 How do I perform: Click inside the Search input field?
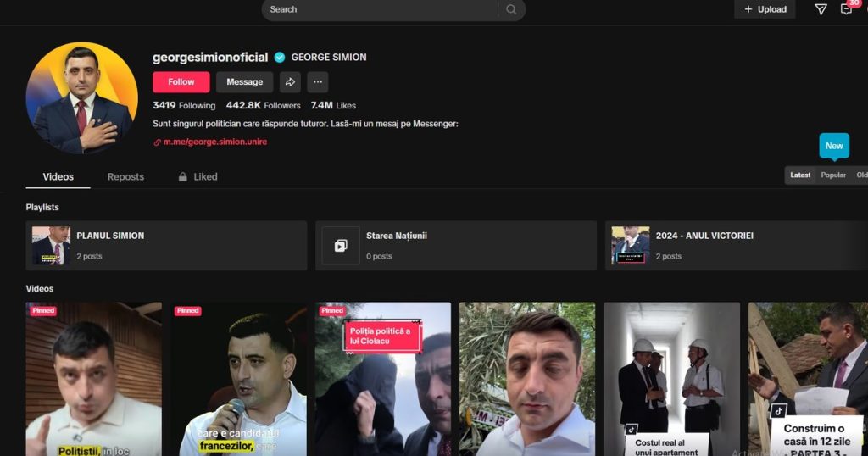tap(382, 9)
